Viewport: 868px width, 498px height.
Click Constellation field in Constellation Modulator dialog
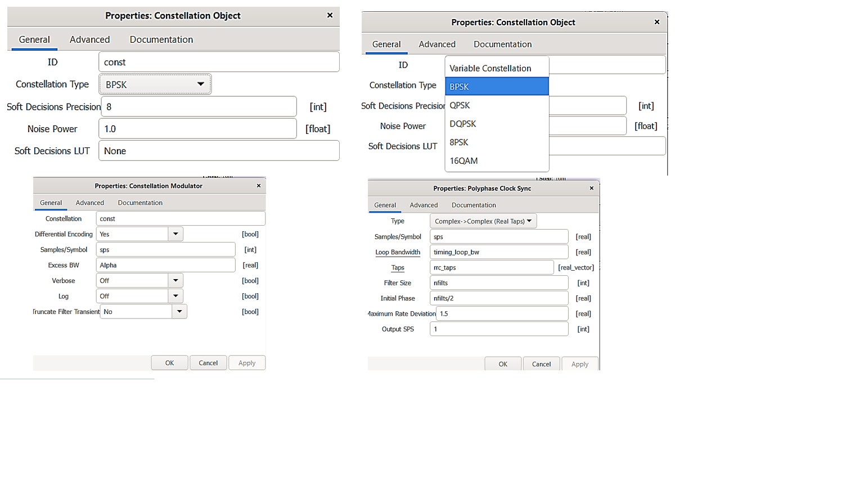coord(181,218)
